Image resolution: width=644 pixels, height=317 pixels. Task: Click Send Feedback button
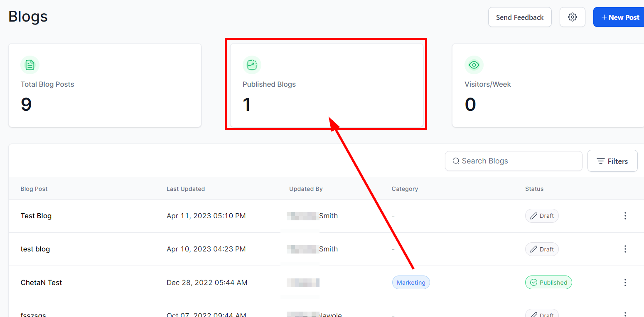(519, 17)
